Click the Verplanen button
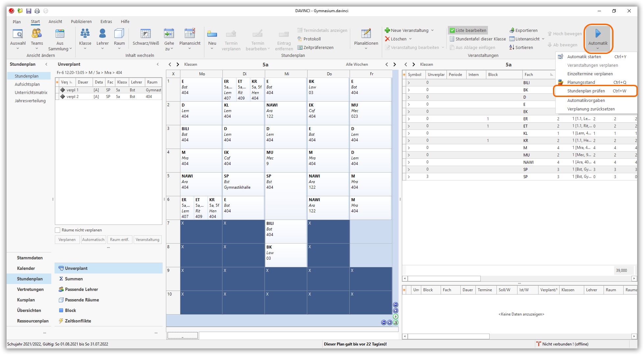 pyautogui.click(x=67, y=240)
